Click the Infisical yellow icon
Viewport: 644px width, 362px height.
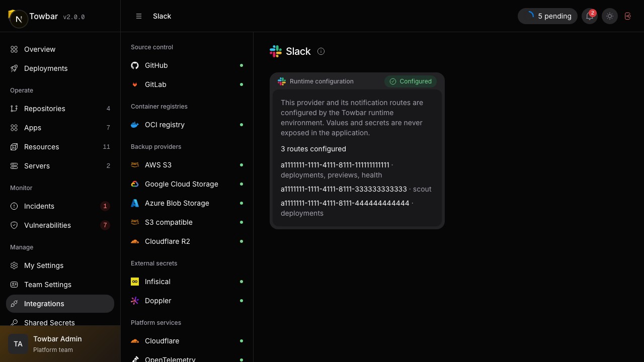[x=135, y=282]
